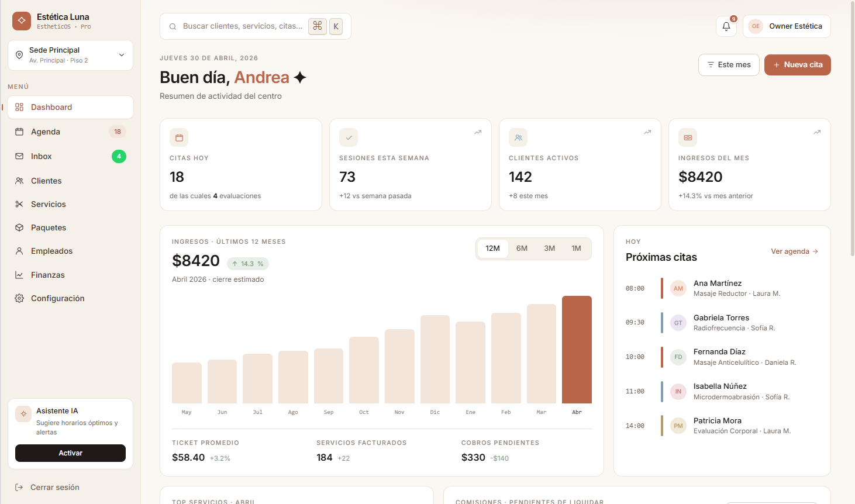Open the 08:00 Ana Martínez appointment
The image size is (855, 504).
click(x=722, y=288)
